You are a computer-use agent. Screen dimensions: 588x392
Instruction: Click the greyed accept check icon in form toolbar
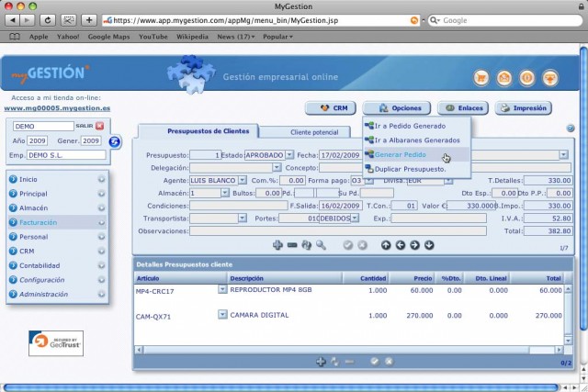point(348,245)
